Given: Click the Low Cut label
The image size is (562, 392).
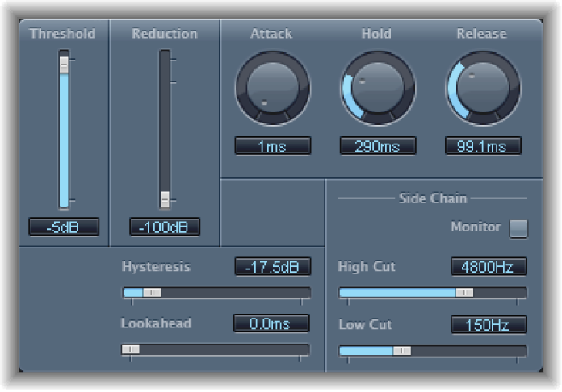Looking at the screenshot, I should tap(366, 325).
